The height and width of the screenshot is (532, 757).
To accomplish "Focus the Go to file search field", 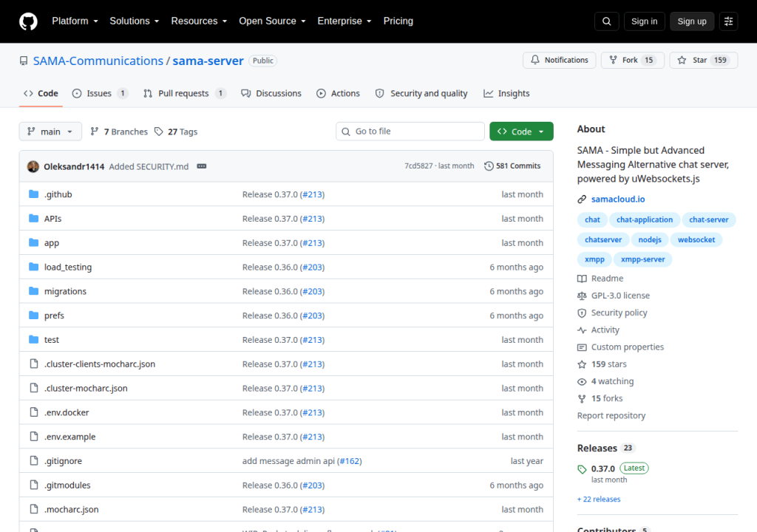I will coord(410,132).
